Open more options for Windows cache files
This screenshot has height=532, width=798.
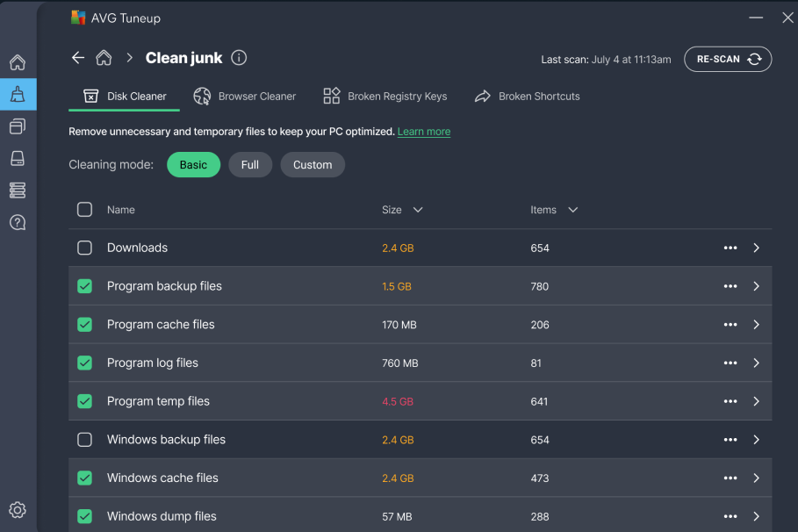pos(730,478)
